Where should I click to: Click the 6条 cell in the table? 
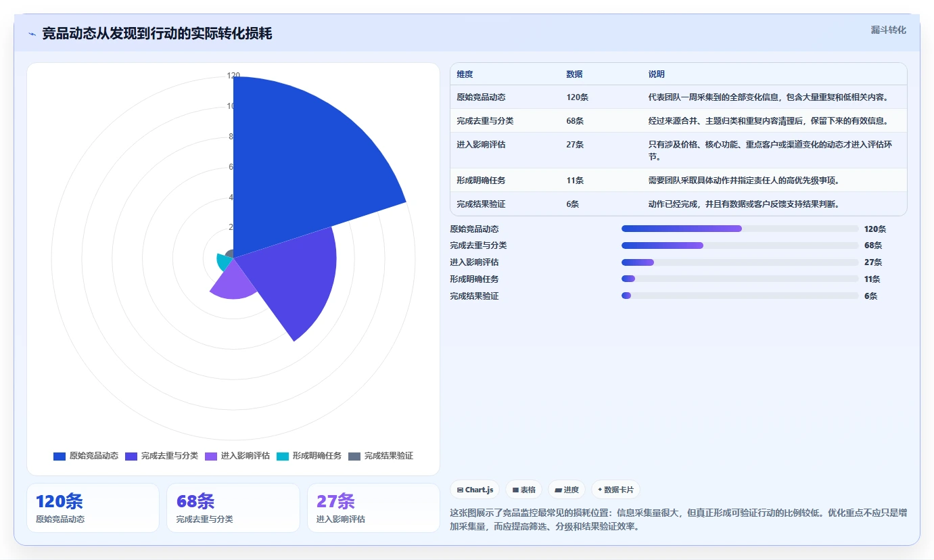pyautogui.click(x=573, y=204)
